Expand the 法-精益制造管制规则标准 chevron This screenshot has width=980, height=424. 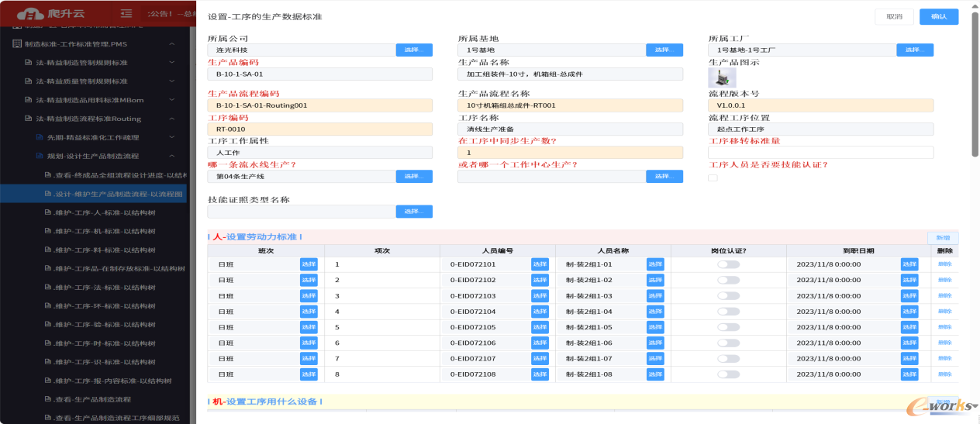click(x=171, y=63)
